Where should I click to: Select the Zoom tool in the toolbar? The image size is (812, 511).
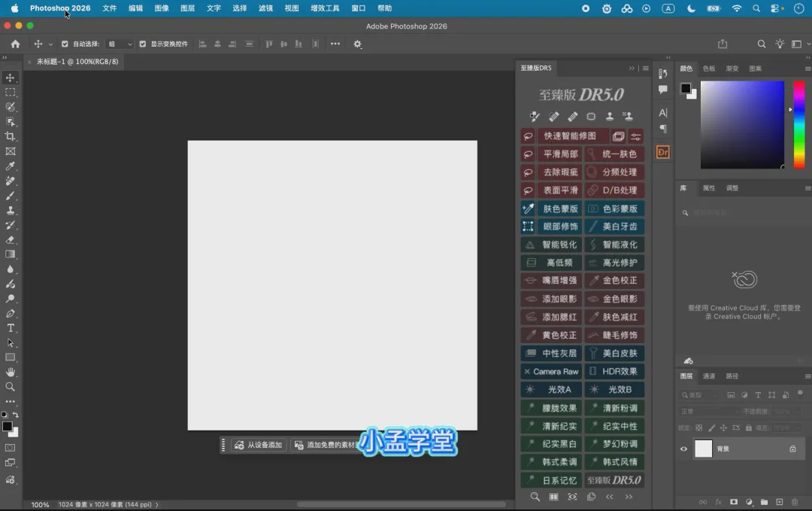(x=10, y=387)
